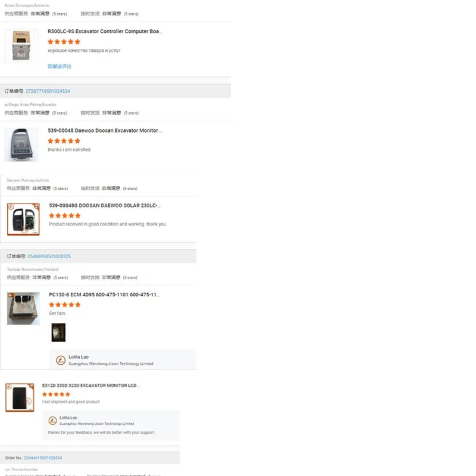Open the E312D 330D 320D Excavator Monitor title

(91, 385)
